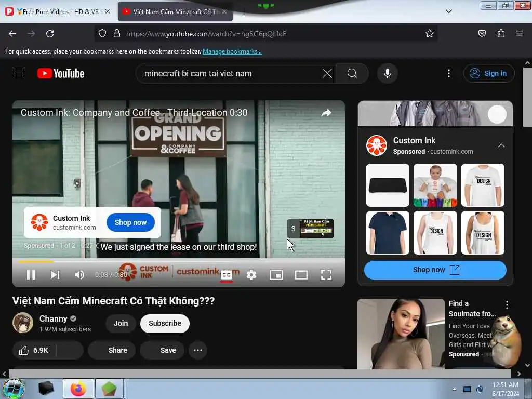Viewport: 532px width, 399px height.
Task: Open the baby onesie product thumbnail
Action: pos(435,185)
